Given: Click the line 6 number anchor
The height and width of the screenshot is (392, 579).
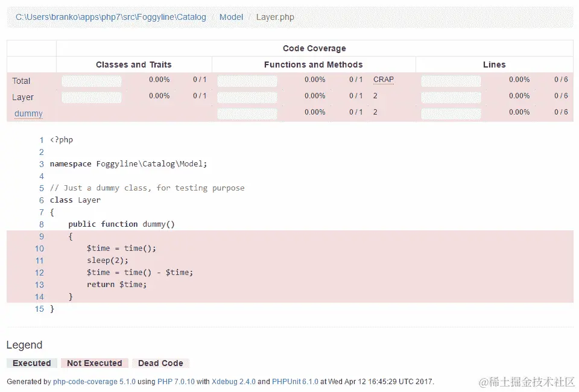Looking at the screenshot, I should click(x=42, y=200).
